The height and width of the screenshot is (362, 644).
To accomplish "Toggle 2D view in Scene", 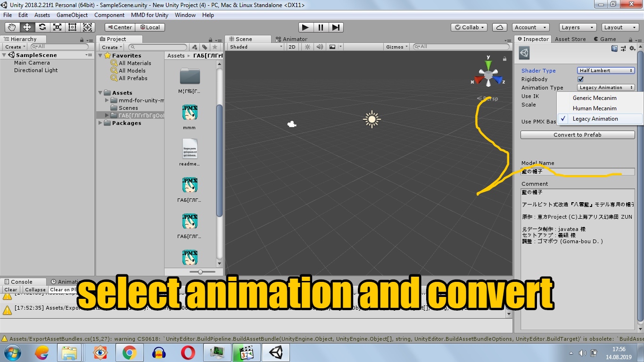I will [292, 47].
